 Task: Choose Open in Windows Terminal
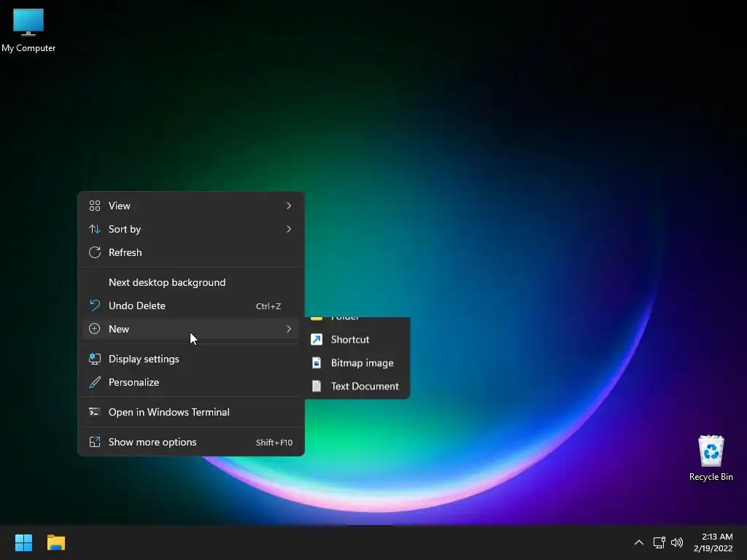click(x=191, y=412)
